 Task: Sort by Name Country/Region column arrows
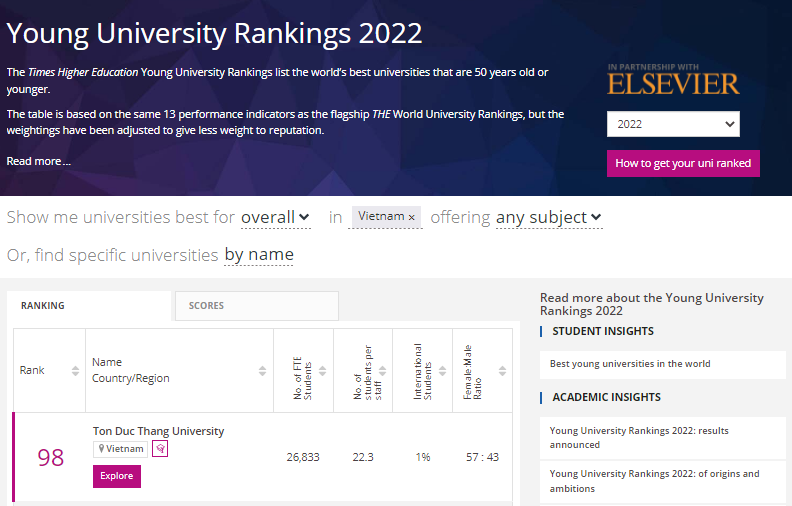[x=263, y=371]
